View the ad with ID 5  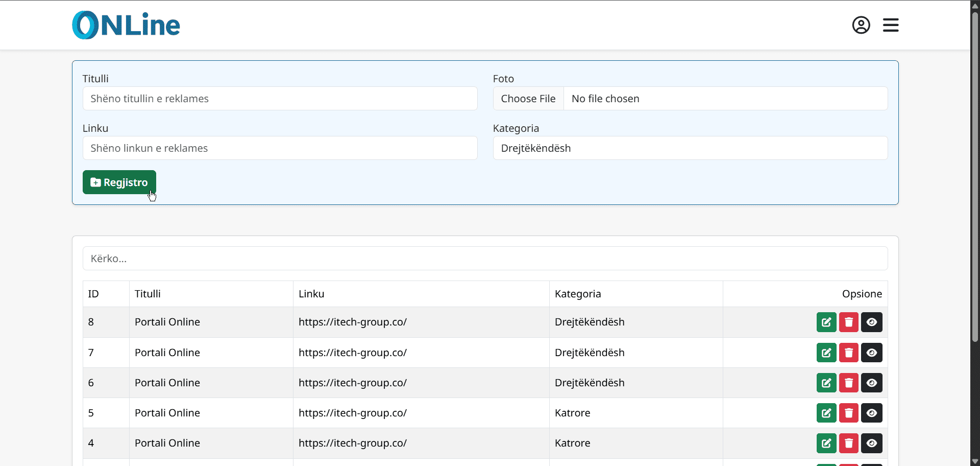point(871,413)
